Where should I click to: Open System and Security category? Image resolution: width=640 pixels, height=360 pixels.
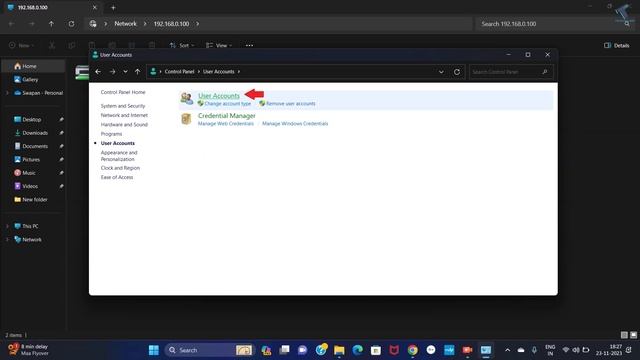[123, 106]
